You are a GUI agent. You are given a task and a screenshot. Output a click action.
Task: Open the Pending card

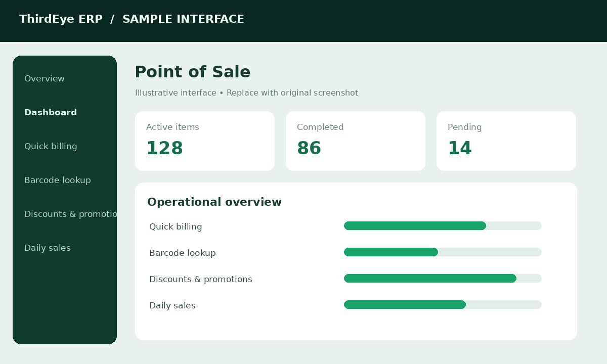click(506, 141)
